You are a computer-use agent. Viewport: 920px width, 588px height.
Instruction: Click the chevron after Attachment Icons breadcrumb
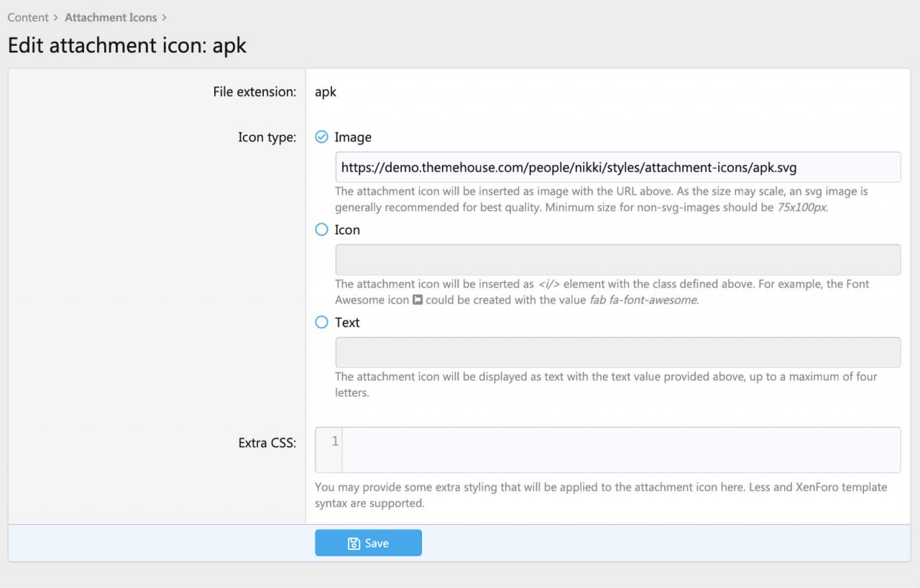click(x=164, y=17)
